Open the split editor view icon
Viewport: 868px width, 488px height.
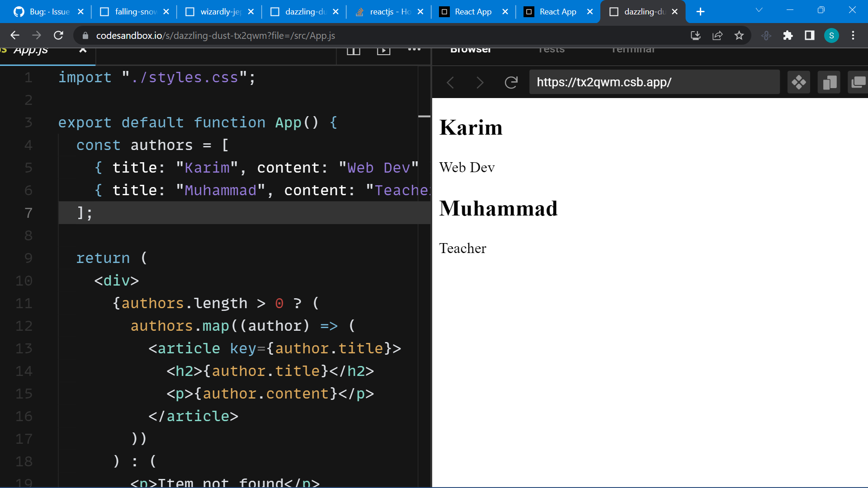pyautogui.click(x=354, y=50)
